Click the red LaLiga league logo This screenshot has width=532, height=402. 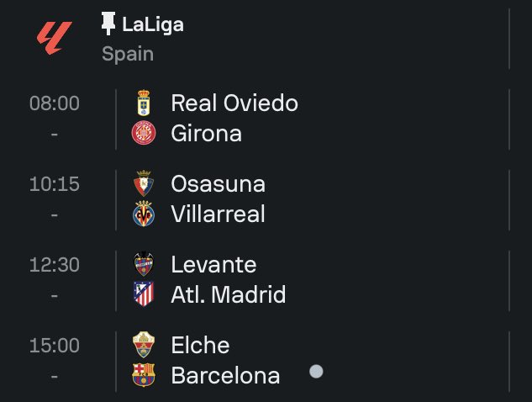[x=55, y=38]
